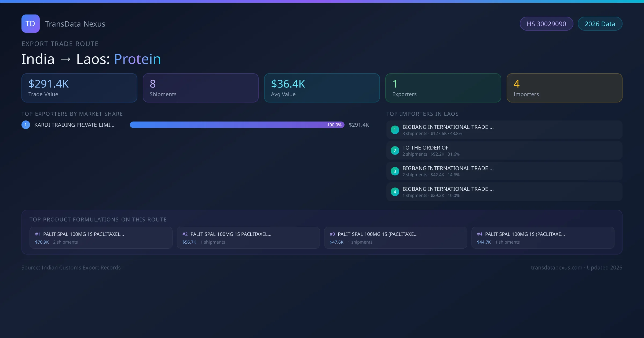Click transdatanexus.com footer link

click(557, 267)
